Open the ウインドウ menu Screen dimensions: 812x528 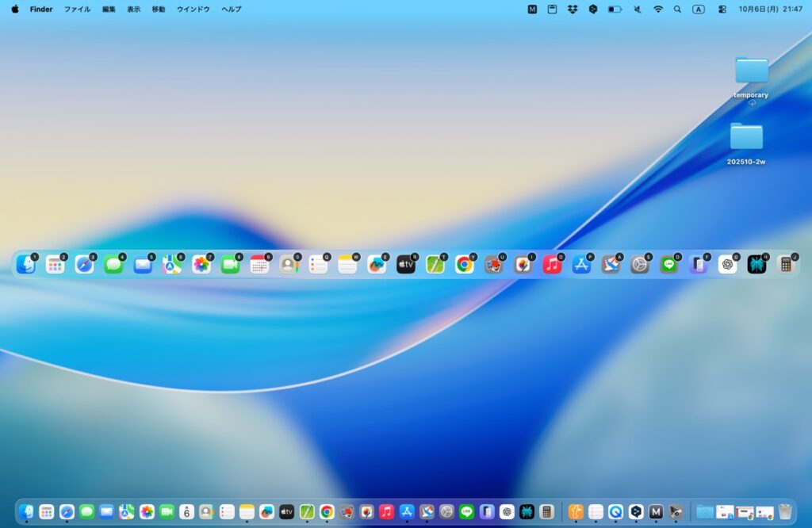coord(193,10)
